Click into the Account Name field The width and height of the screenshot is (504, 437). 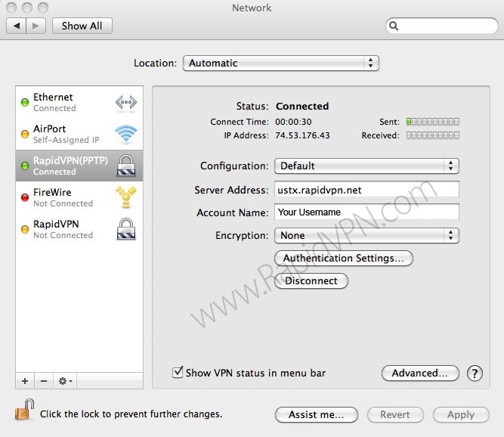tap(366, 212)
